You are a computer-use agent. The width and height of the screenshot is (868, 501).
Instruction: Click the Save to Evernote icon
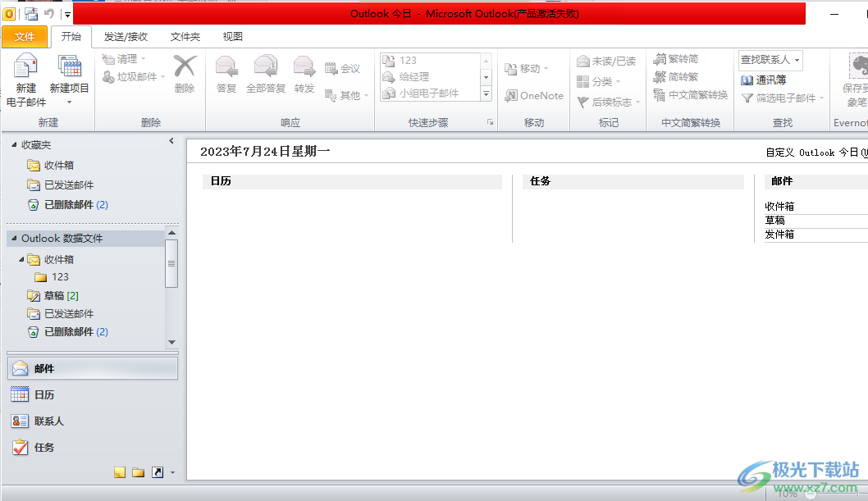859,66
